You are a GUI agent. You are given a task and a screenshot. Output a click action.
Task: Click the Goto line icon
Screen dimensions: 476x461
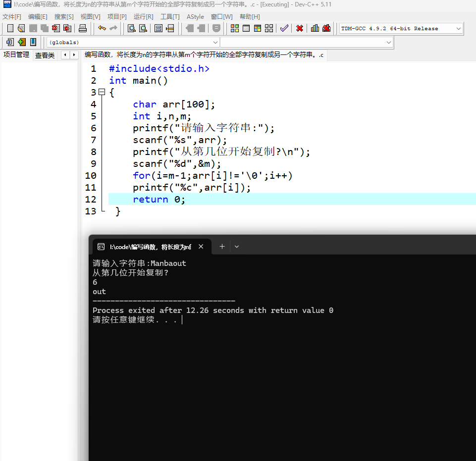(170, 28)
